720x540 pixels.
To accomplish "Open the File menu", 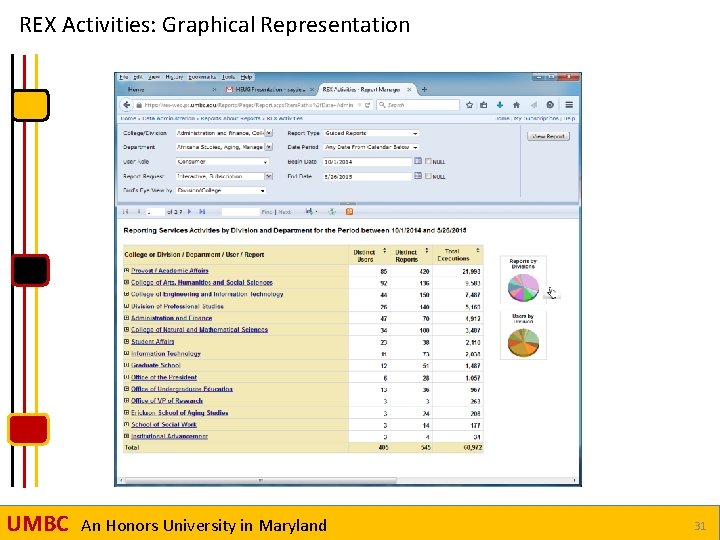I will [124, 77].
